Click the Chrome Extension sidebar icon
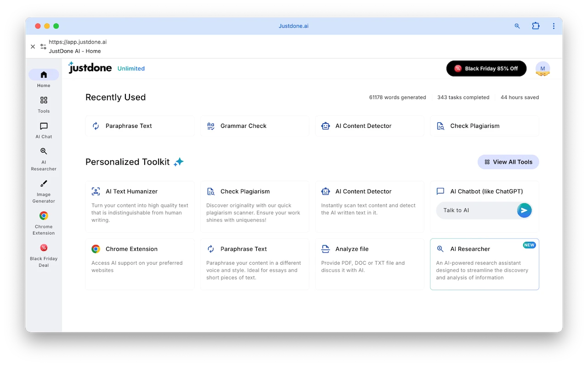The width and height of the screenshot is (588, 366). (x=44, y=216)
